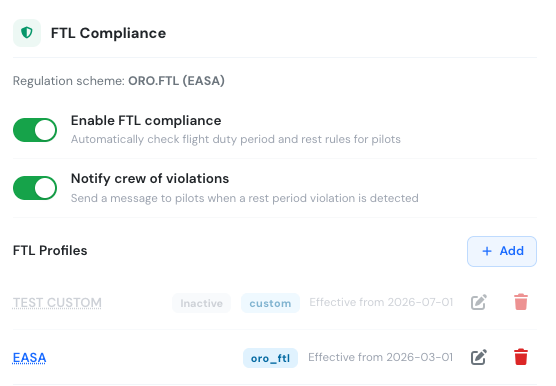Click the oro_ftl scheme tag

270,358
